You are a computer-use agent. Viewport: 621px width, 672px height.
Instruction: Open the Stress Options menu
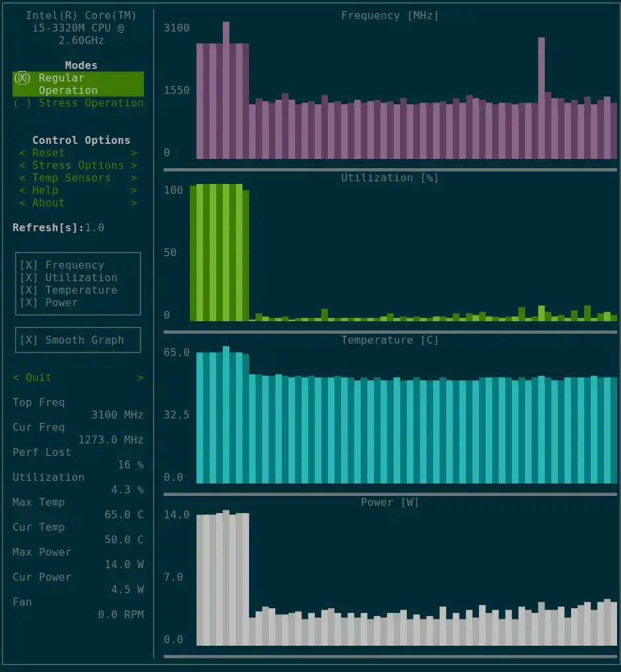[x=78, y=166]
